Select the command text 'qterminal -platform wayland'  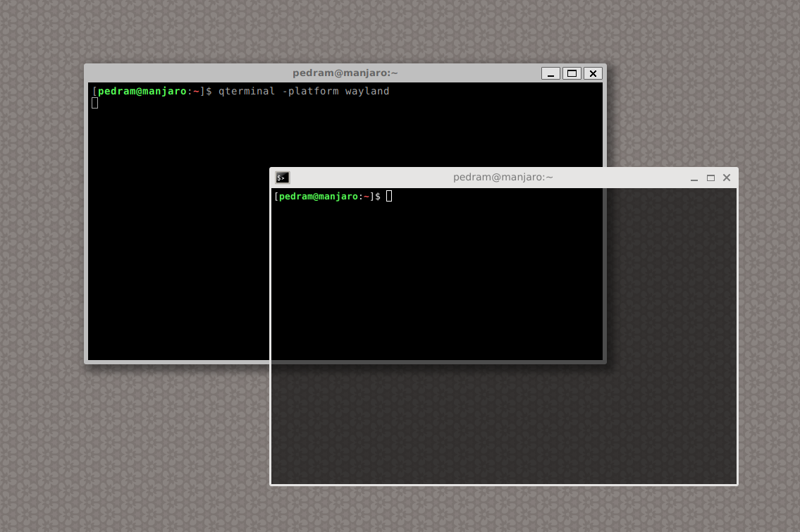[x=303, y=91]
